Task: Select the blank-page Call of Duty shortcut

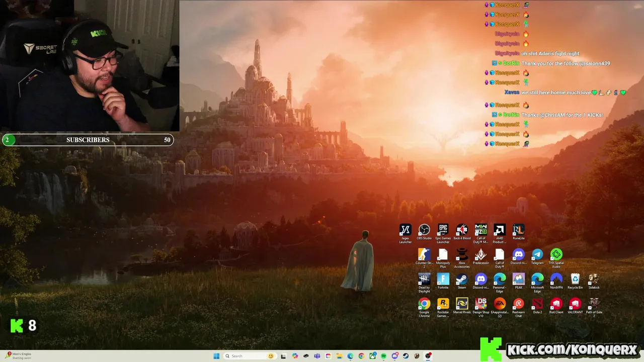Action: click(500, 258)
